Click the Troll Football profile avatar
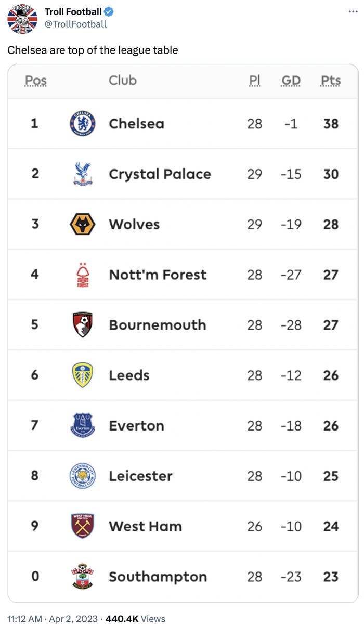This screenshot has width=364, height=625. pos(22,18)
